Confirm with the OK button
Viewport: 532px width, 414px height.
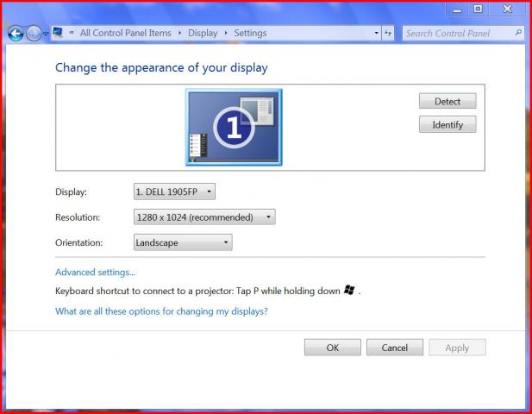(x=333, y=348)
